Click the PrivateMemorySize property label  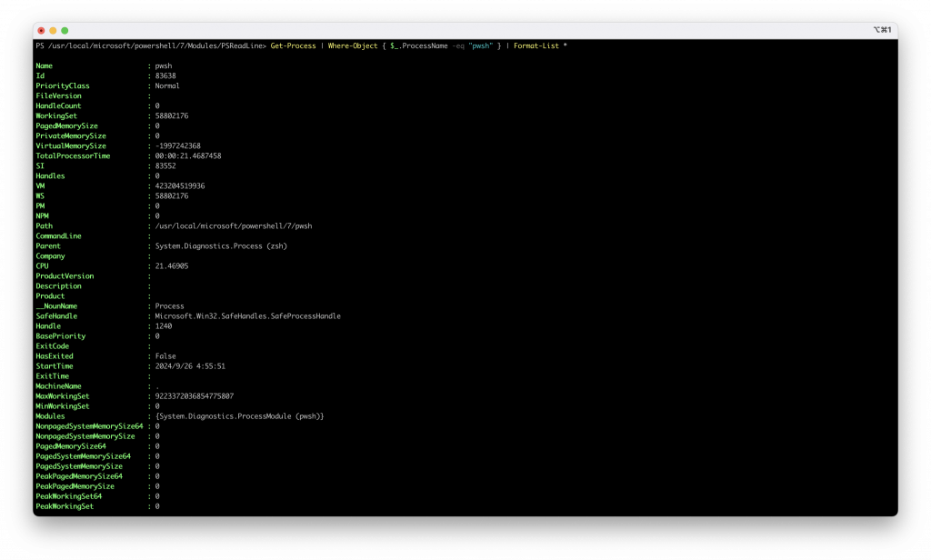click(71, 136)
